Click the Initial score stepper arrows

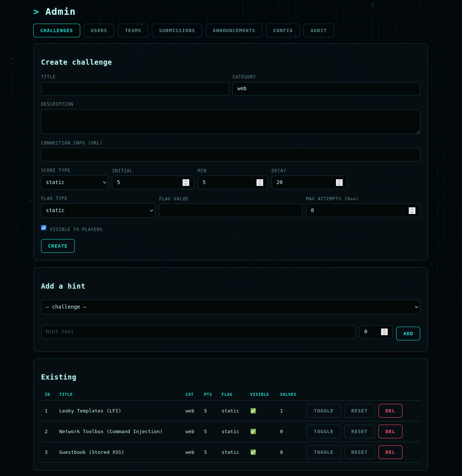tap(186, 183)
